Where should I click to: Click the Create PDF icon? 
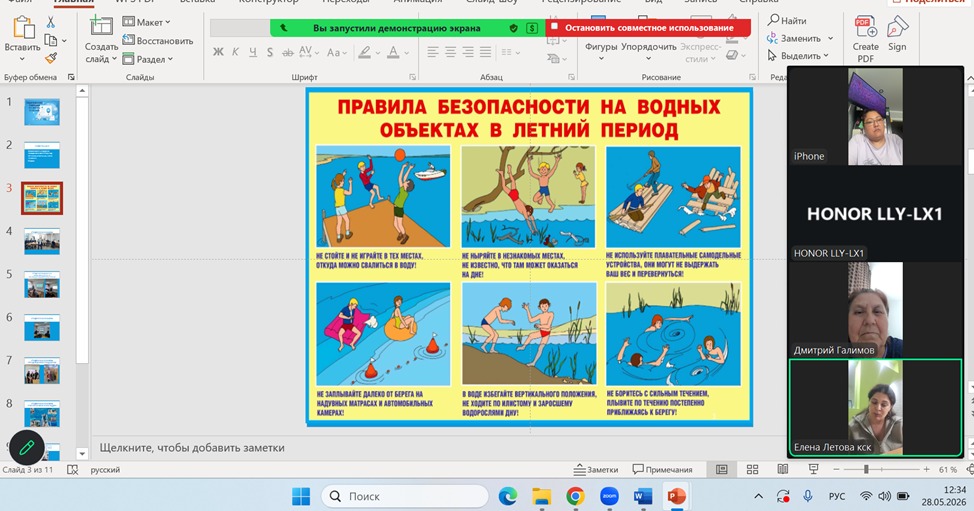click(865, 27)
